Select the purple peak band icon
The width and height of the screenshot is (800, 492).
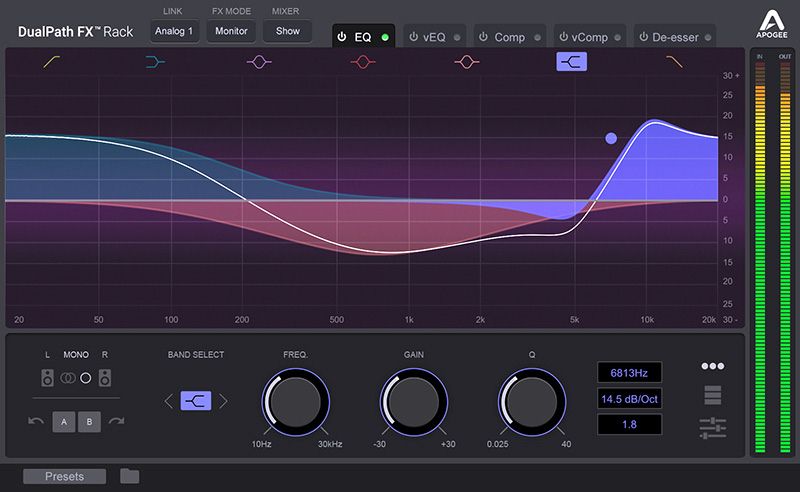(x=259, y=62)
